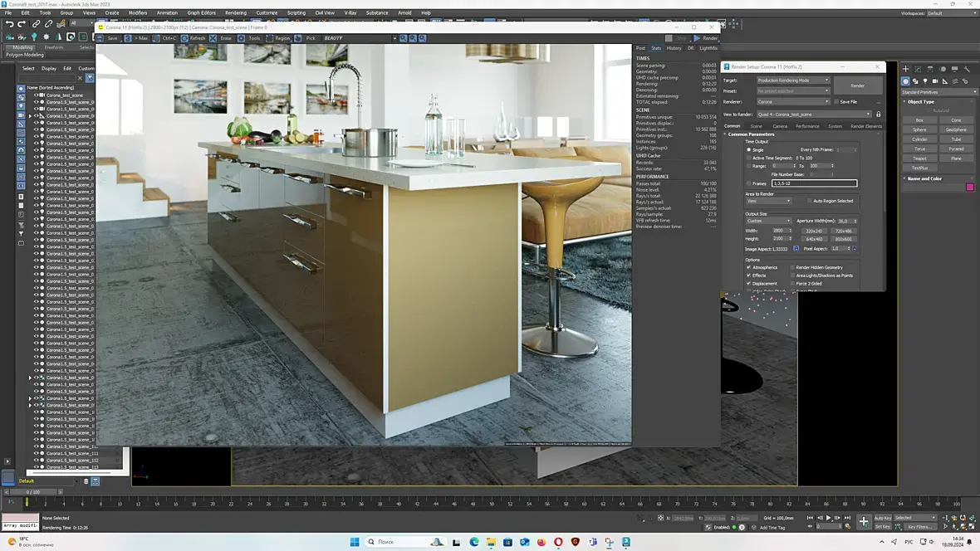The image size is (980, 551).
Task: Open the View to Render dropdown
Action: pos(814,115)
